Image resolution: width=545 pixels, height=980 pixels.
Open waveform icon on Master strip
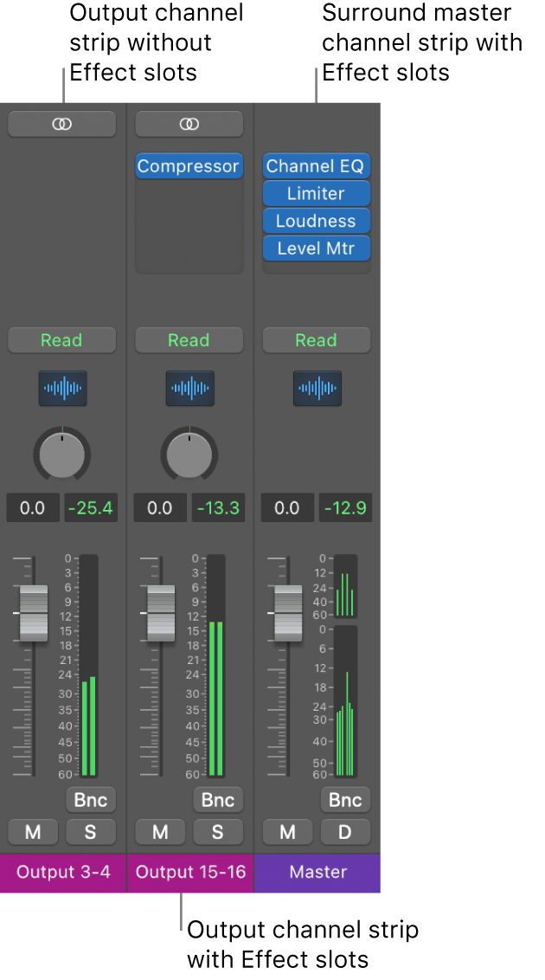coord(317,388)
